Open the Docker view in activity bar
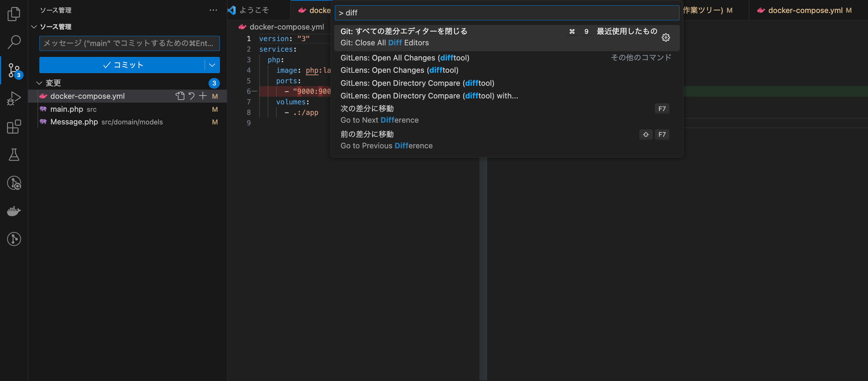The height and width of the screenshot is (381, 868). [x=14, y=211]
